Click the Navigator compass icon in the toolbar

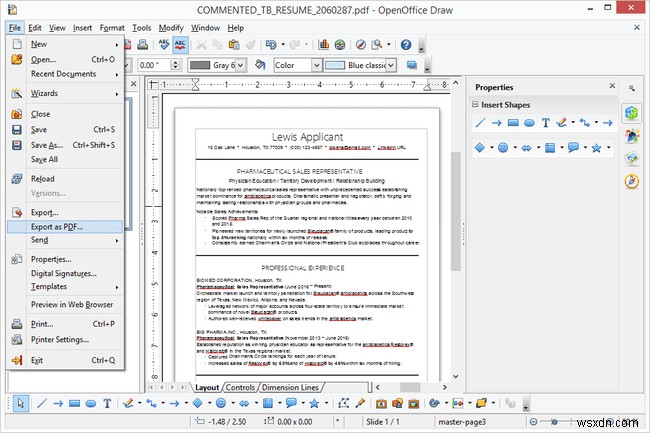361,45
